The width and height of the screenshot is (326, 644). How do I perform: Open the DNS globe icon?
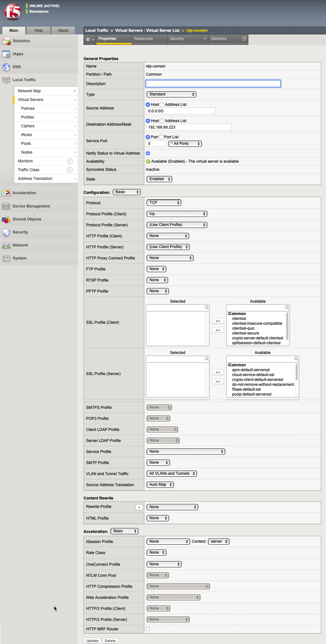point(6,67)
